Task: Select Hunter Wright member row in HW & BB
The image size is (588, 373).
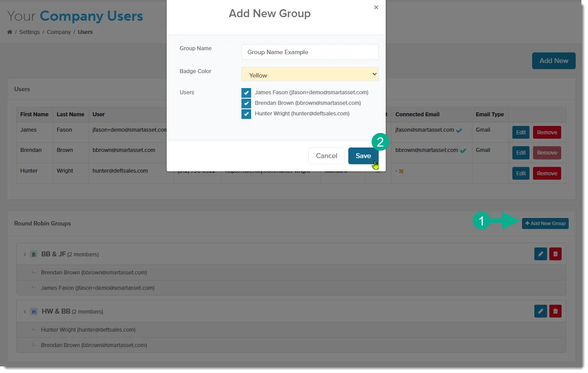Action: 291,330
